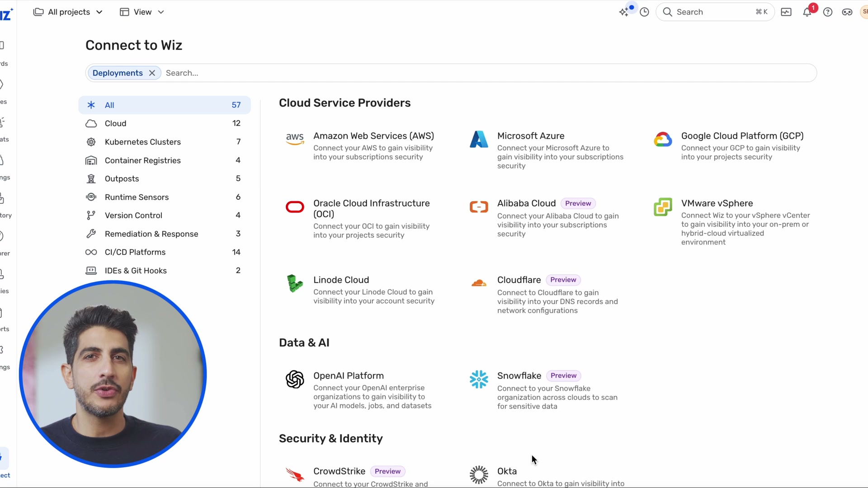868x488 pixels.
Task: Click the IDEs & Git Hooks category label
Action: pos(136,271)
